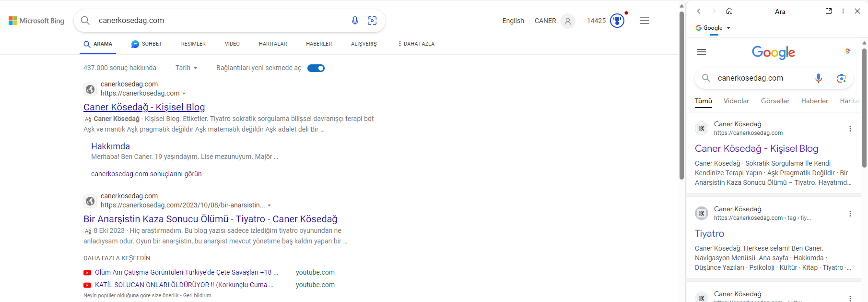This screenshot has height=302, width=868.
Task: Click globe favicon of Tiyatro blog post result
Action: pos(90,201)
